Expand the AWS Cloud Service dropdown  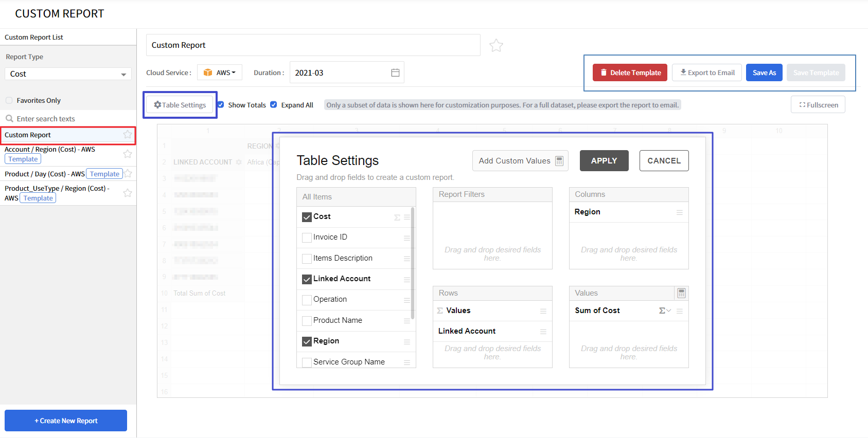(x=220, y=73)
